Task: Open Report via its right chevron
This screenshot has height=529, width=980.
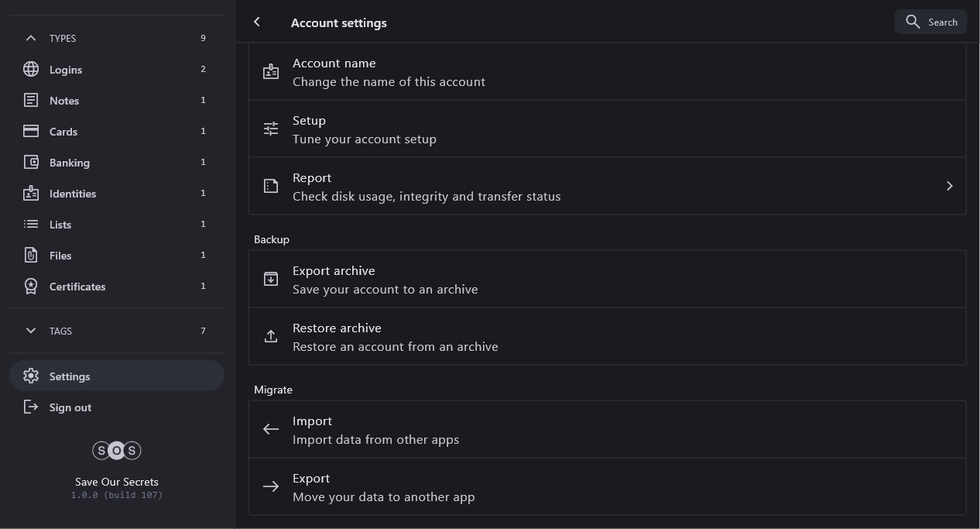Action: pos(949,186)
